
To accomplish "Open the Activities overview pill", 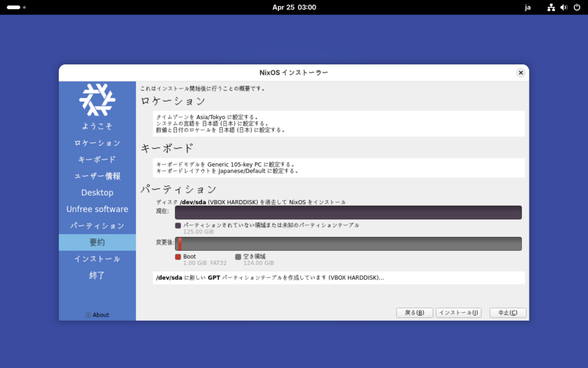I will tap(14, 7).
